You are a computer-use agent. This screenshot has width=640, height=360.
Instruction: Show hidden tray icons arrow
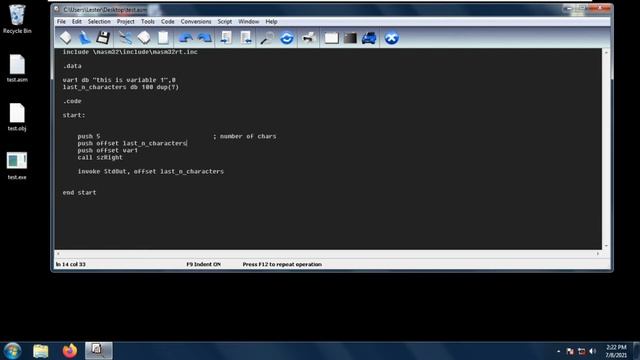click(x=558, y=351)
